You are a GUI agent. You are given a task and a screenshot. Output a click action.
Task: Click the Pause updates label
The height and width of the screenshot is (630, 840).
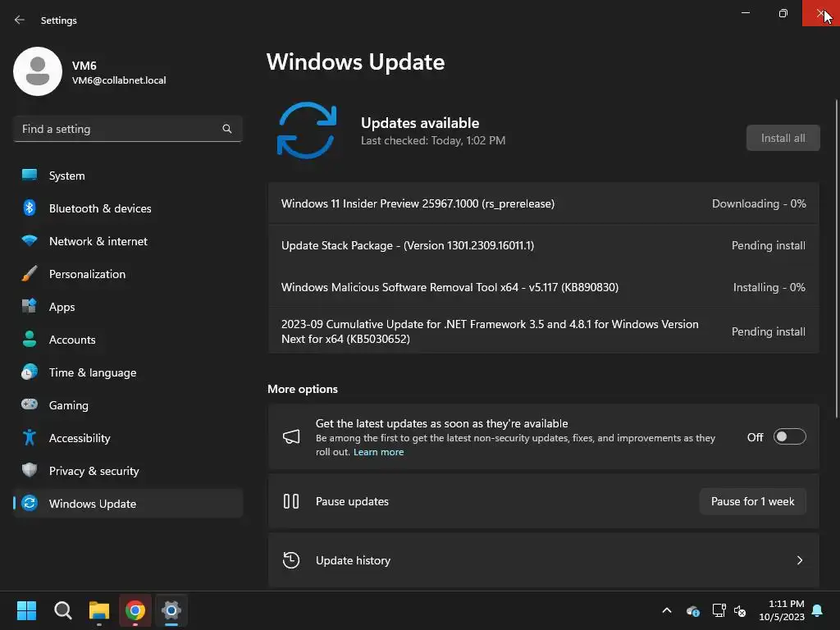pyautogui.click(x=352, y=501)
